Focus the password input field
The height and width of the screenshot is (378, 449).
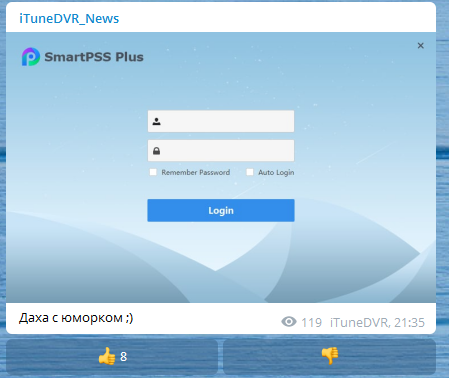tap(221, 151)
